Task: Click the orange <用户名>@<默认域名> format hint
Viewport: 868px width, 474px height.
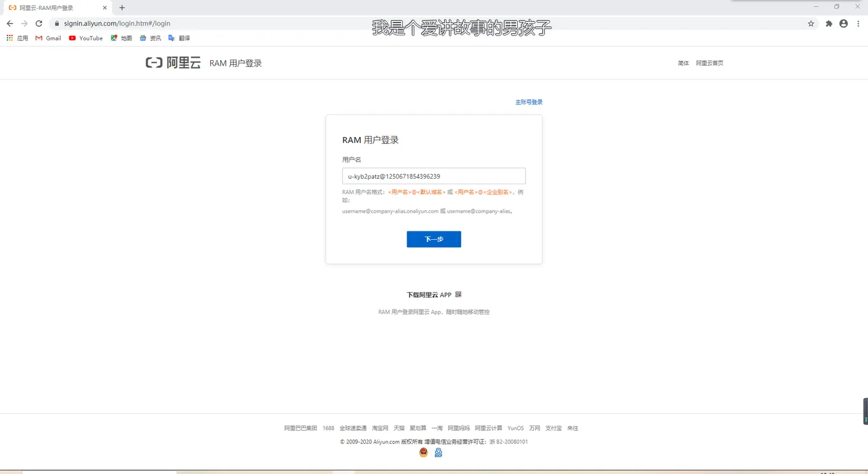Action: [417, 192]
